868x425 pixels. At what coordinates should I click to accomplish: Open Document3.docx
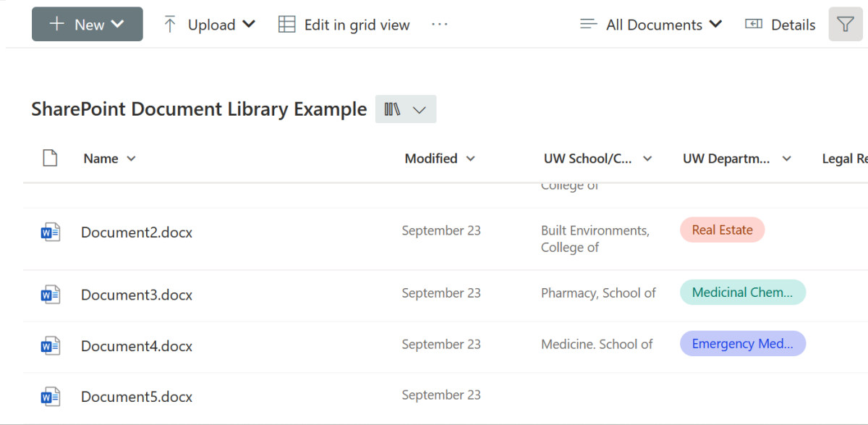point(136,295)
